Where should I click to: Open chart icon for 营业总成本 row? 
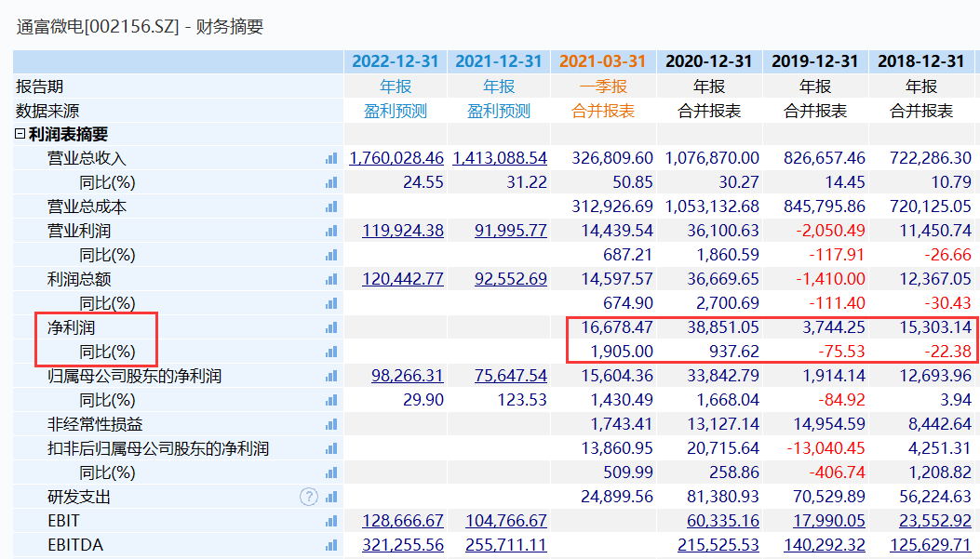[x=331, y=206]
